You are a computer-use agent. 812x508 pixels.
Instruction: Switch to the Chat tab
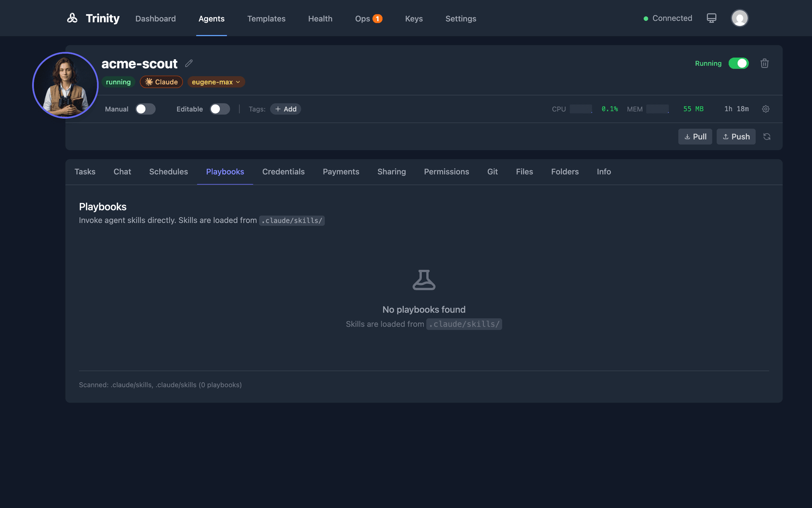pyautogui.click(x=122, y=171)
